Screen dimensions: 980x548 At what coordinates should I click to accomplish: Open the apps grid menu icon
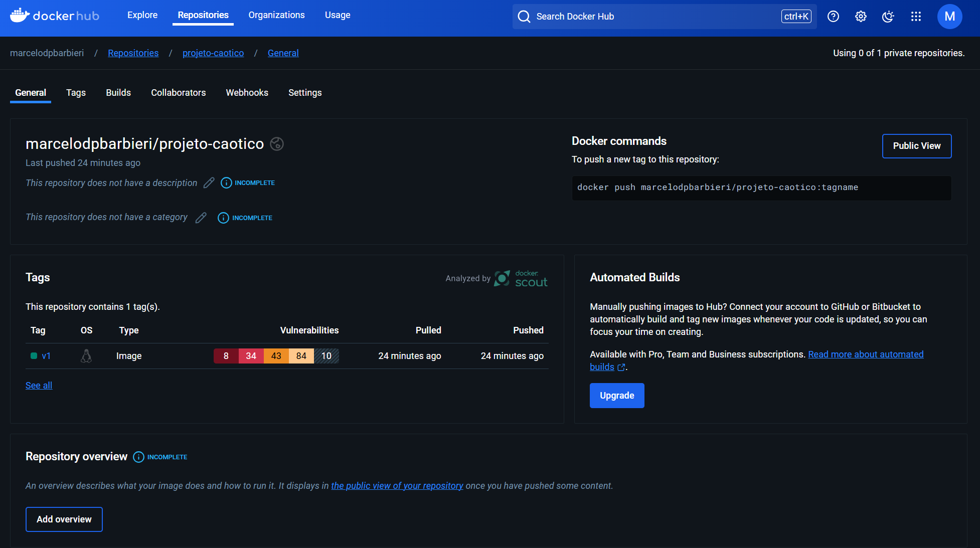click(916, 17)
